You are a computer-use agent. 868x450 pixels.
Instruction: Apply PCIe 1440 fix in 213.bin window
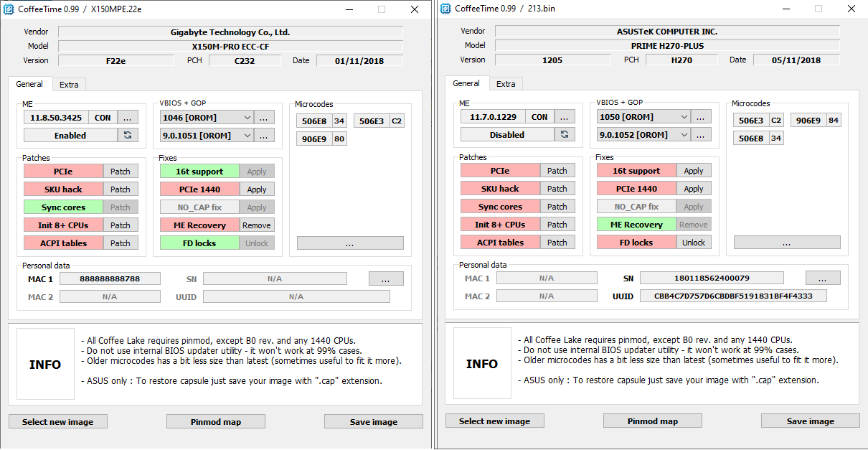[x=694, y=189]
